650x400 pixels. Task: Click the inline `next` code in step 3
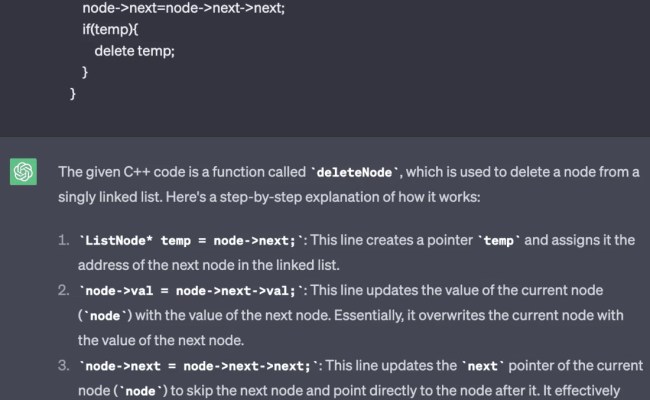coord(483,366)
